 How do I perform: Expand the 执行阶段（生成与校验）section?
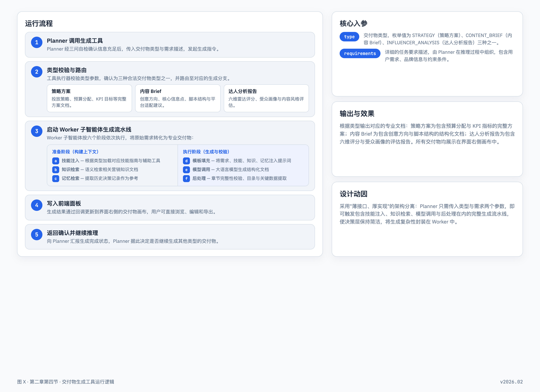click(x=206, y=152)
